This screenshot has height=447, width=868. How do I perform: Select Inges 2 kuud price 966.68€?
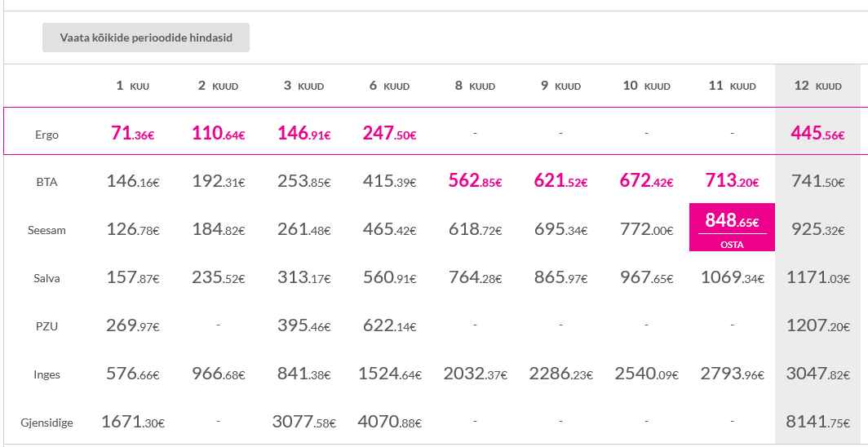pos(218,374)
